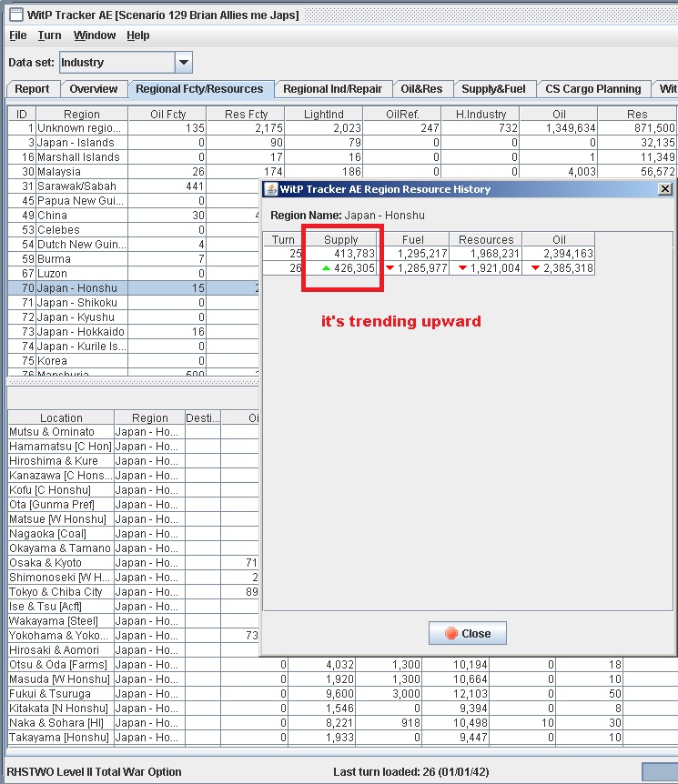The height and width of the screenshot is (784, 678).
Task: Select the Tokyo & Chiba City location row
Action: point(134,592)
